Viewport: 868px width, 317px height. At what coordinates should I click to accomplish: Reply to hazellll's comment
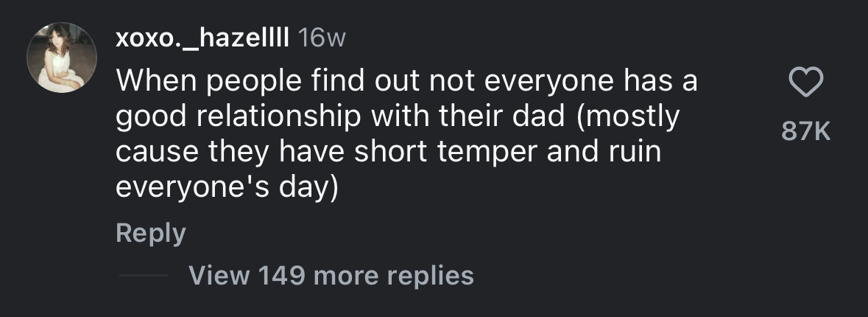click(150, 233)
